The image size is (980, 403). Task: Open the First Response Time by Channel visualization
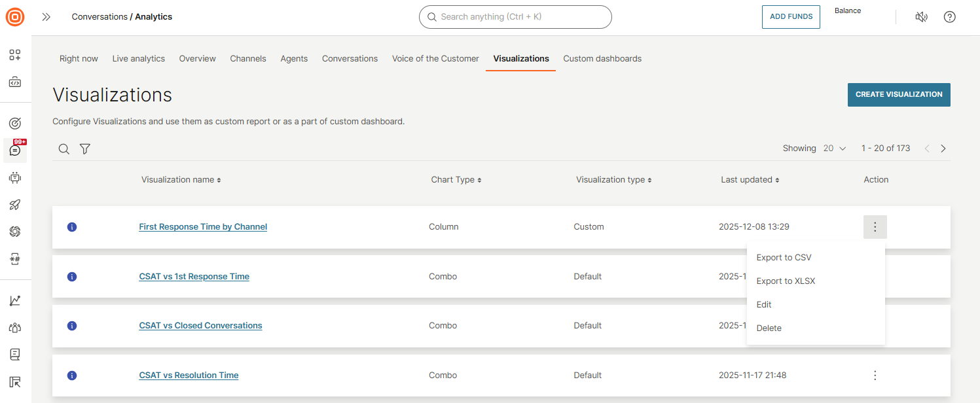pyautogui.click(x=202, y=226)
